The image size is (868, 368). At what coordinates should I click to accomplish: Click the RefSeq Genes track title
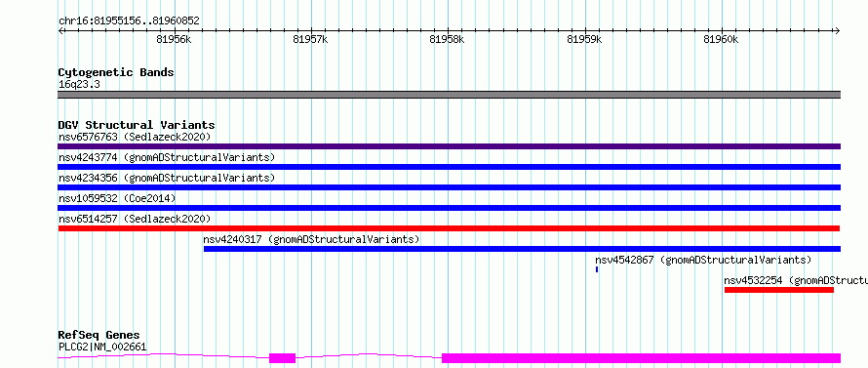click(x=99, y=336)
